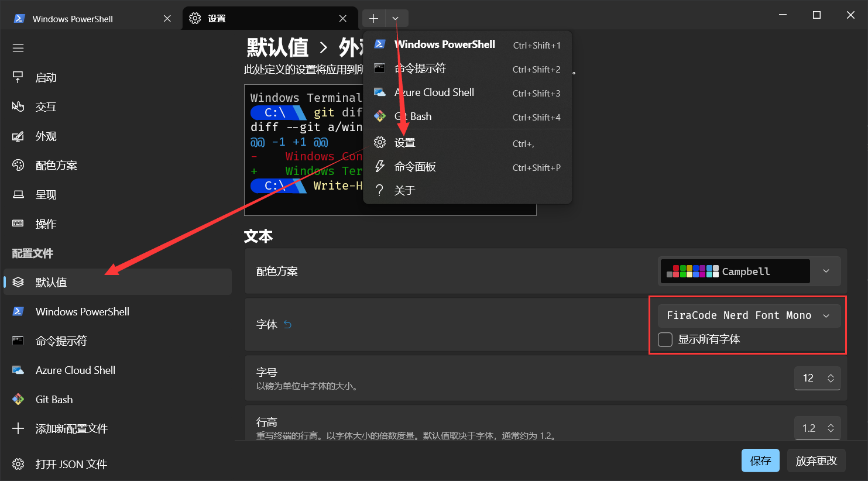The height and width of the screenshot is (481, 868).
Task: Click the 配色方案 palette icon
Action: coord(18,165)
